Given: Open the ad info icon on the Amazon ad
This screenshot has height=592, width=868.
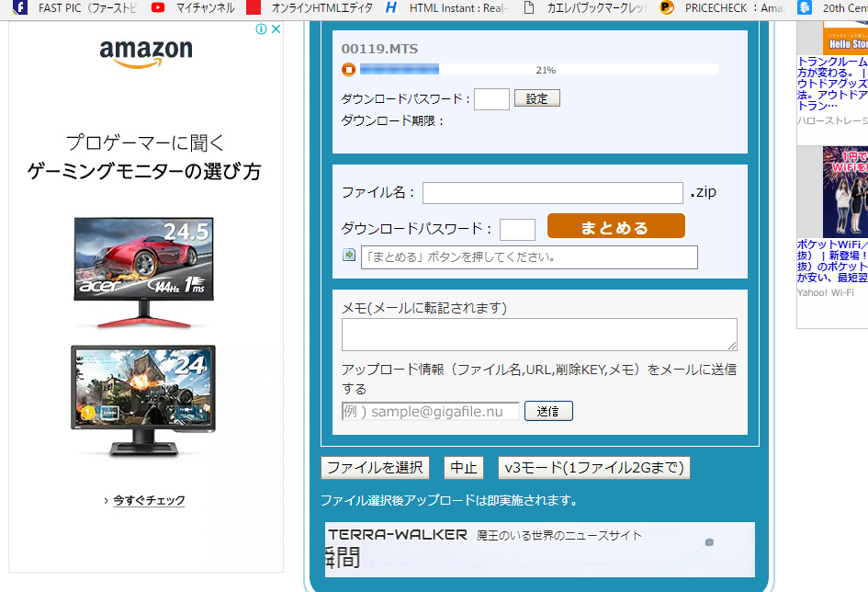Looking at the screenshot, I should [x=261, y=28].
